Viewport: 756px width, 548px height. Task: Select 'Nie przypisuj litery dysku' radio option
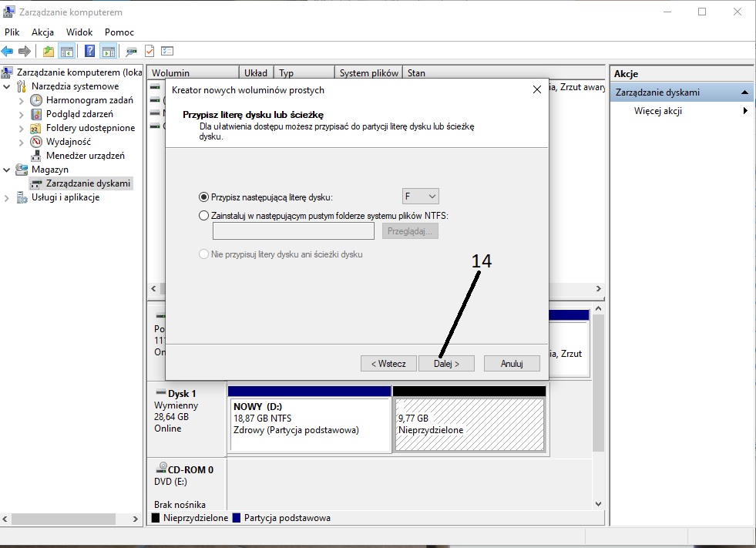point(204,254)
